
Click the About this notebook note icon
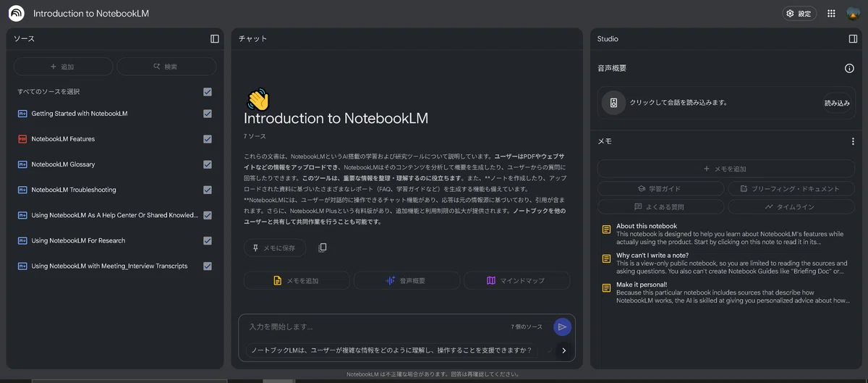607,230
